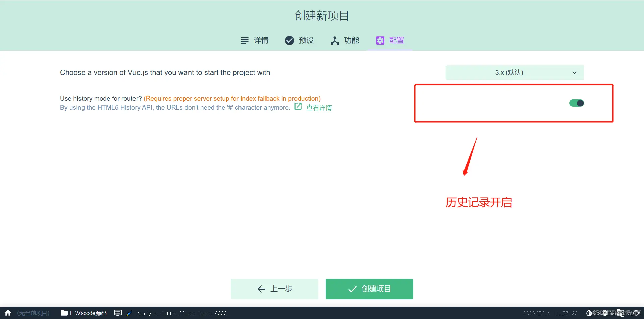Click the pencil icon before the Ready message
Image resolution: width=644 pixels, height=319 pixels.
point(129,313)
